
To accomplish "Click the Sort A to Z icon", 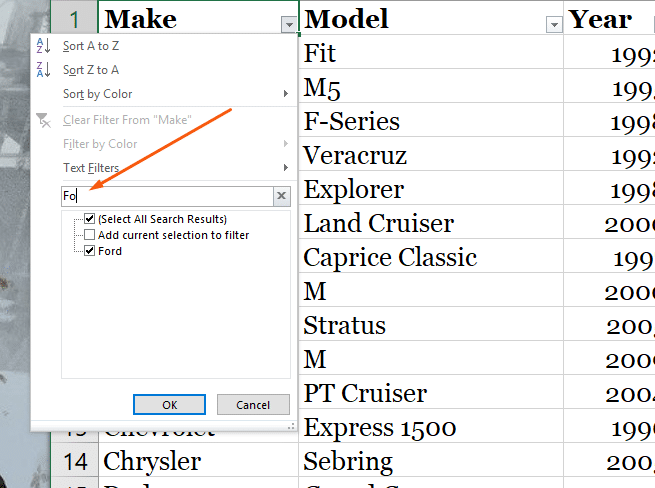I will click(43, 46).
